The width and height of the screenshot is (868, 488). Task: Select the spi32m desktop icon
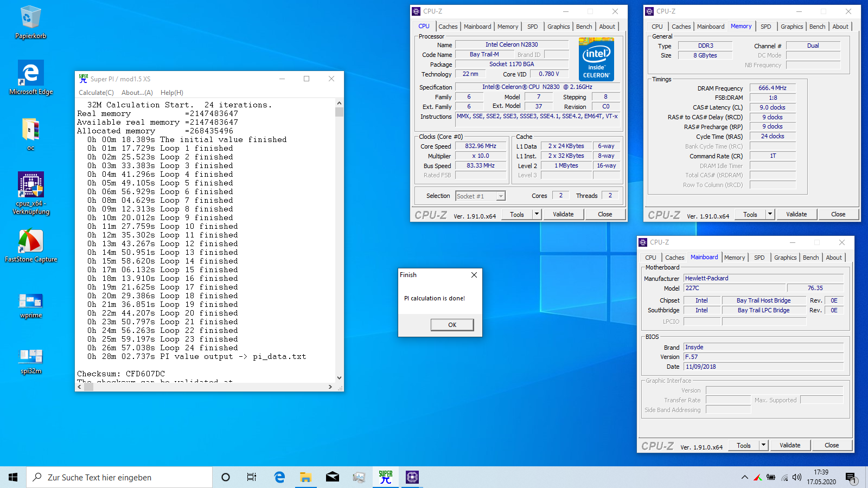pos(31,361)
